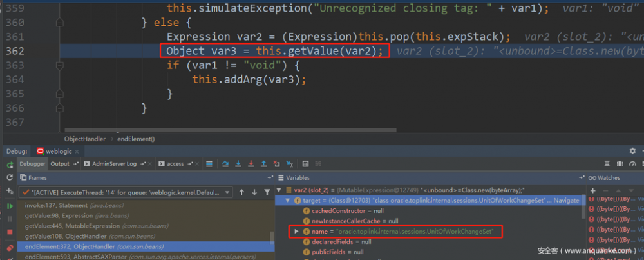
Task: Click Show Execution Point icon
Action: [209, 164]
